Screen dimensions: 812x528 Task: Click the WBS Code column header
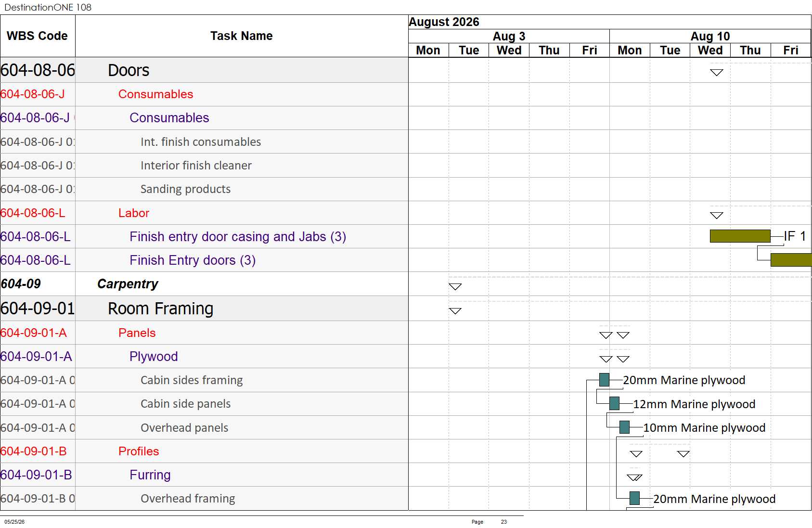click(x=38, y=36)
